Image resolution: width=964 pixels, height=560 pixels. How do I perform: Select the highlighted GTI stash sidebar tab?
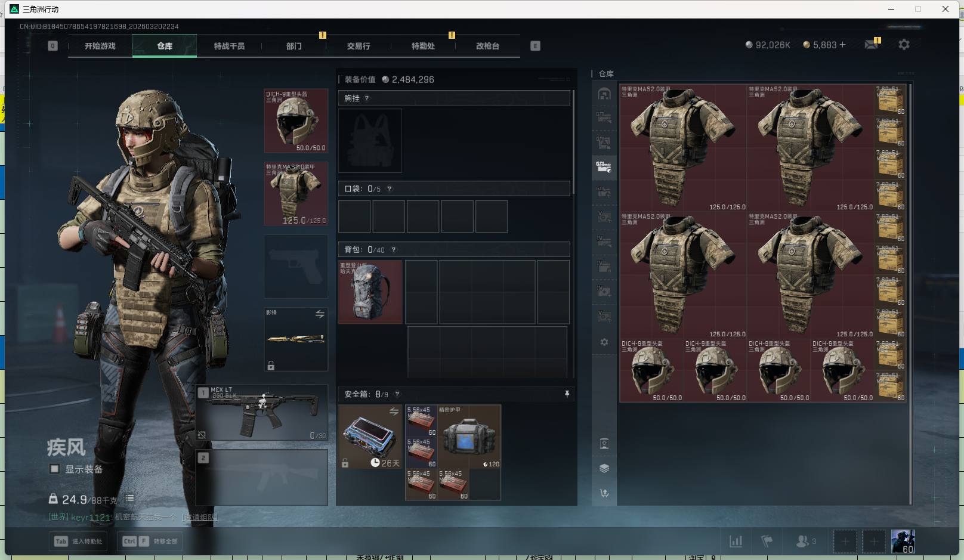click(604, 167)
